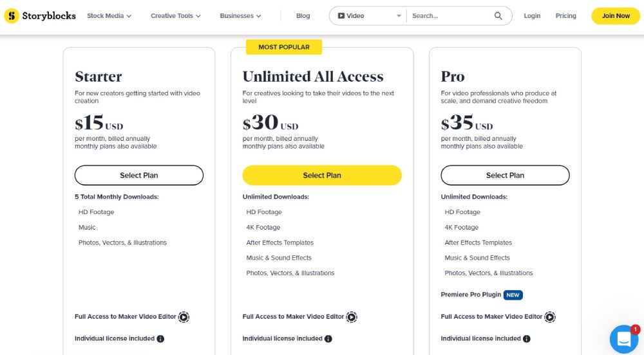
Task: Click Unlimited All Access Maker Editor icon
Action: [352, 317]
